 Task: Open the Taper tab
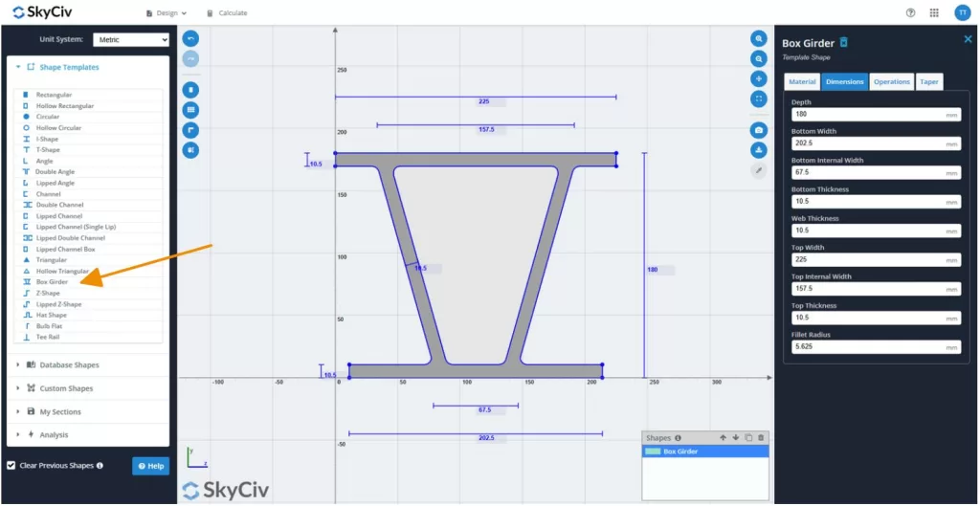pyautogui.click(x=928, y=82)
